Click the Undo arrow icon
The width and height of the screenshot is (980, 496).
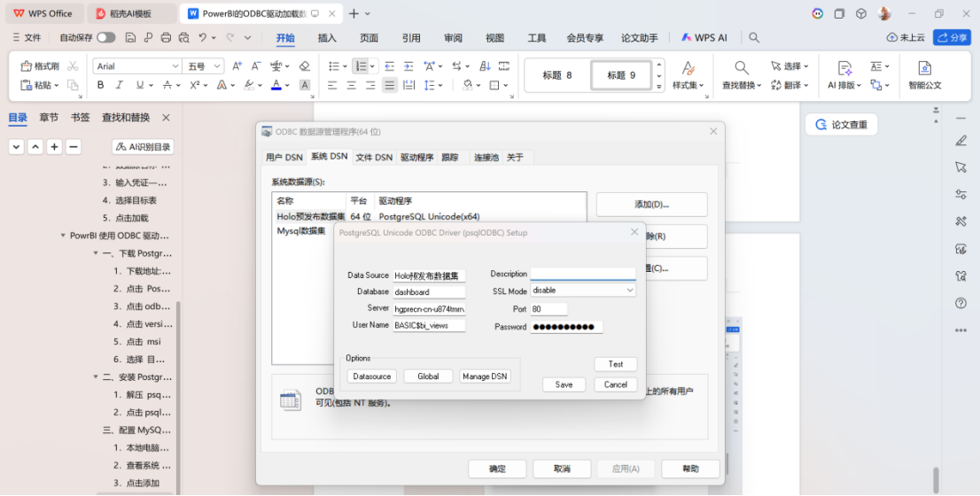203,37
